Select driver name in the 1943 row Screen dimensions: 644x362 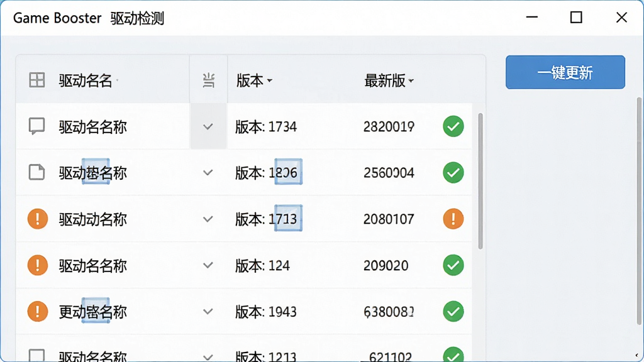tap(93, 312)
